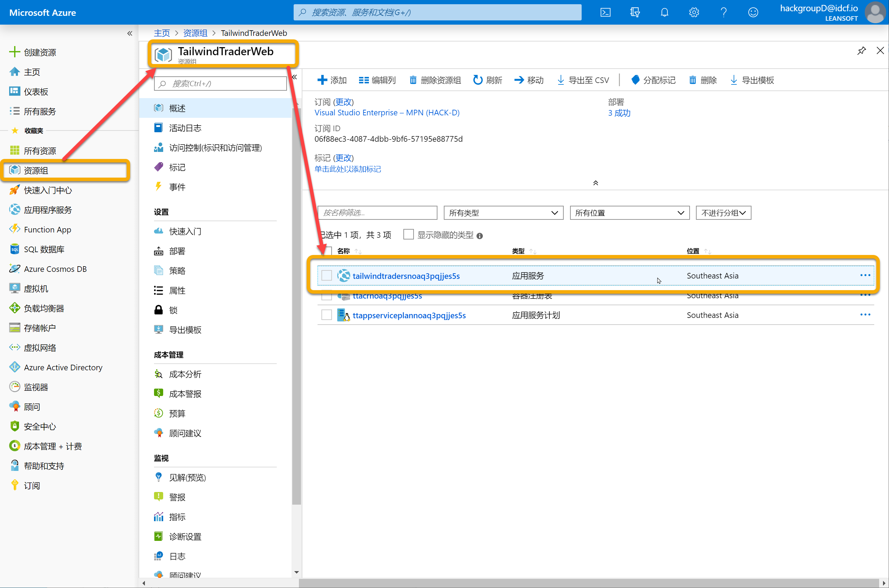Collapse the essentials section chevron
Viewport: 889px width, 588px height.
595,183
